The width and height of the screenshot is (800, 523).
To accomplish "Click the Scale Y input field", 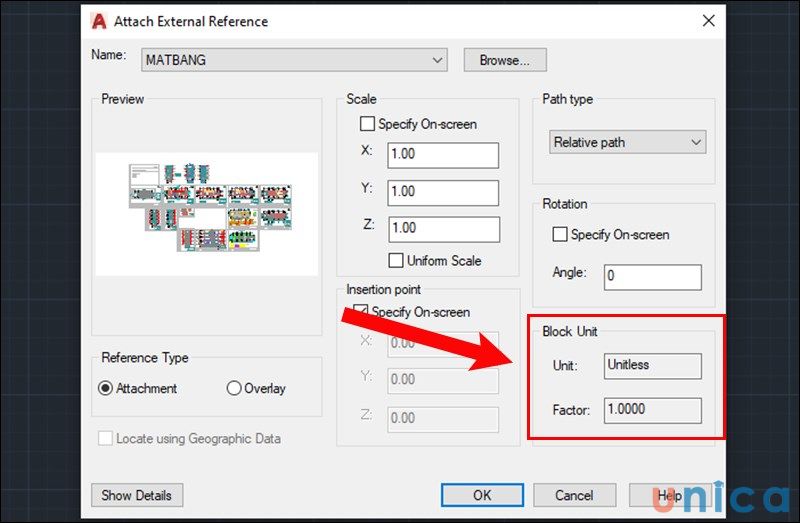I will (x=443, y=192).
